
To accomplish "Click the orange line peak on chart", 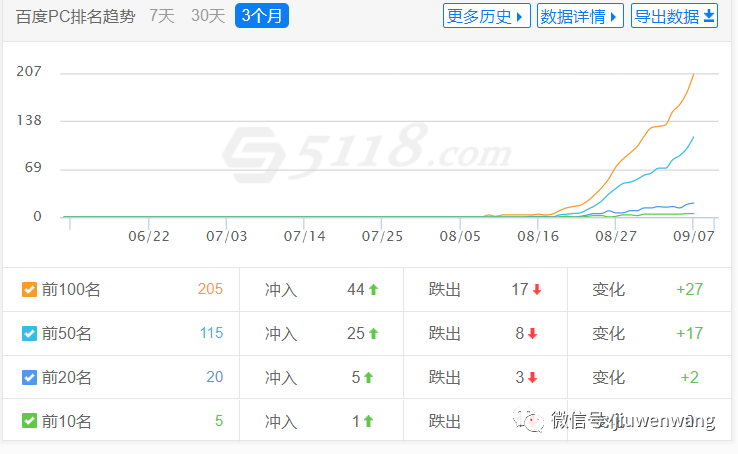I will tap(693, 74).
